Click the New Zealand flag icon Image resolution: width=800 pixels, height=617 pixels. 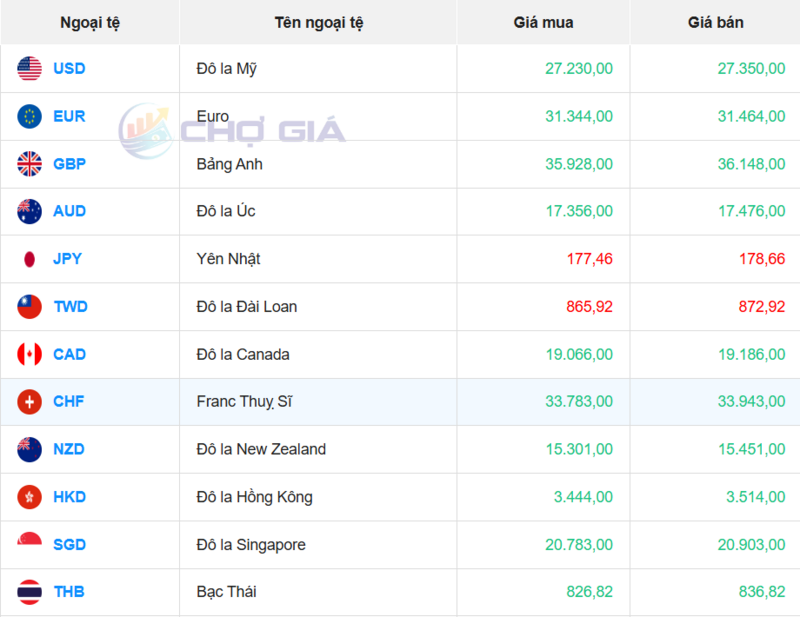[x=29, y=449]
